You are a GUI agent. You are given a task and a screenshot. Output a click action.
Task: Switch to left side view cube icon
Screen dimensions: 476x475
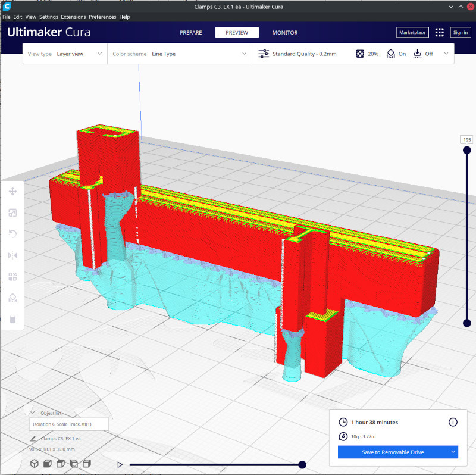(74, 464)
